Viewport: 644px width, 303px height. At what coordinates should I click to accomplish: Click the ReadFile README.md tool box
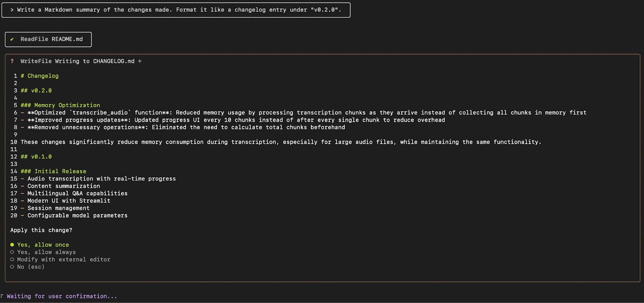point(48,39)
